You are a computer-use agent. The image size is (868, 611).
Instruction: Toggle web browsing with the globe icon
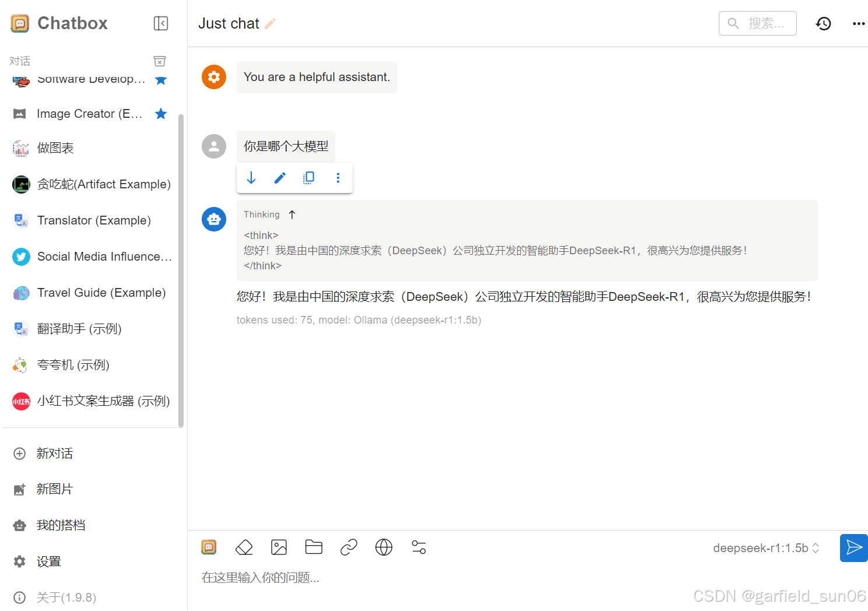click(384, 547)
